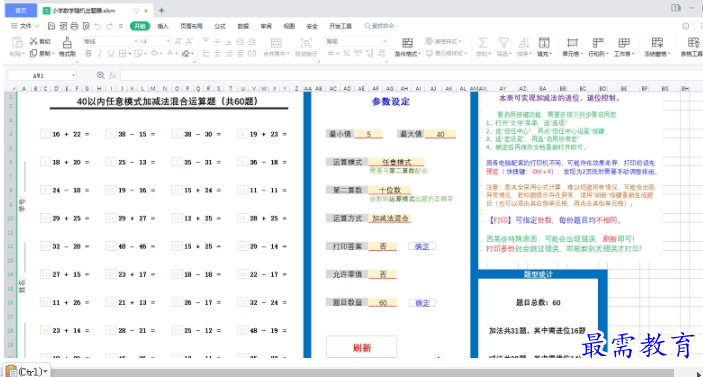Click the horizontal scrollbar at the bottom

[x=362, y=373]
